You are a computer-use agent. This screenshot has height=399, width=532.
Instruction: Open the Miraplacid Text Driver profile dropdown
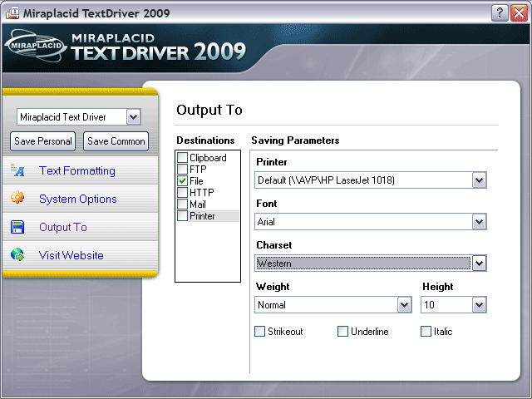tap(133, 117)
